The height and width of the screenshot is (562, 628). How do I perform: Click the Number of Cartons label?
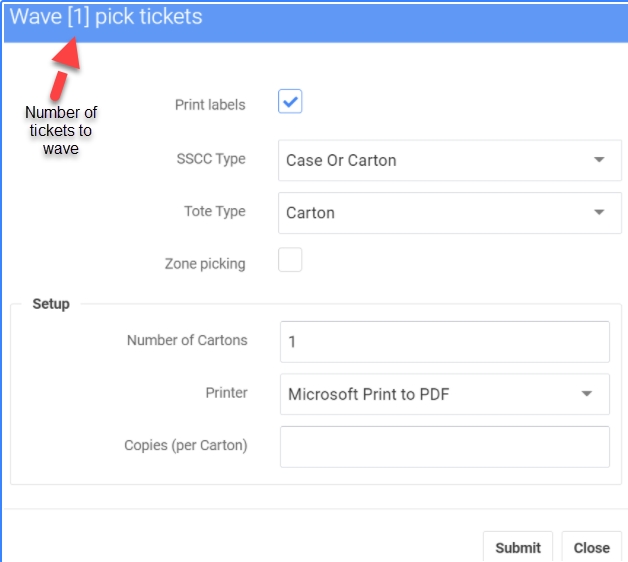187,340
